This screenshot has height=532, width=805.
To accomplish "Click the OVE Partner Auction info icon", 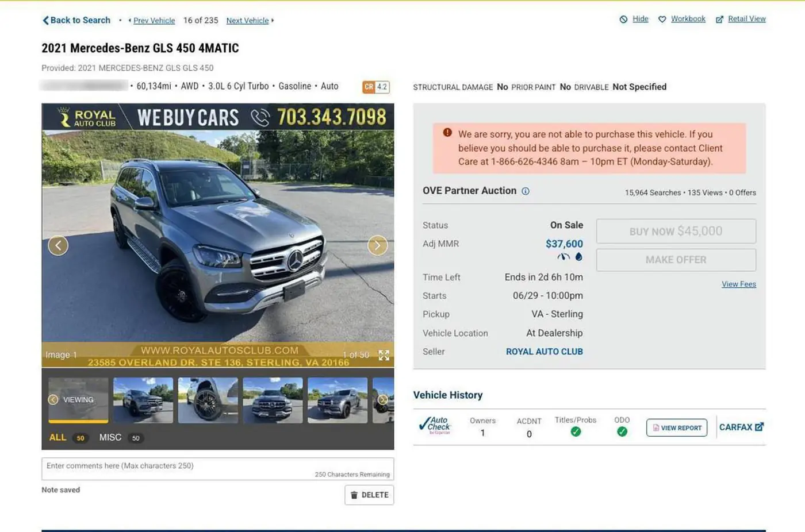I will coord(526,191).
